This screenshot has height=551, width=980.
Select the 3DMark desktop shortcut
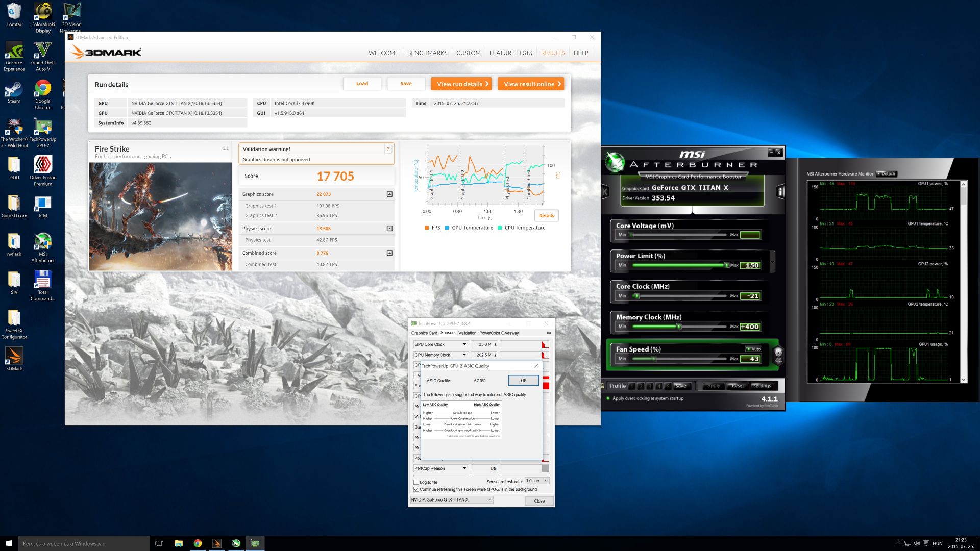(x=14, y=359)
